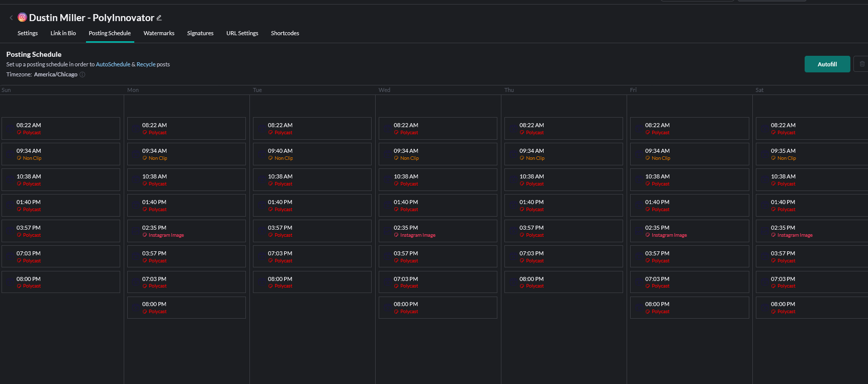Open the Watermarks tab
The image size is (868, 384).
(159, 33)
